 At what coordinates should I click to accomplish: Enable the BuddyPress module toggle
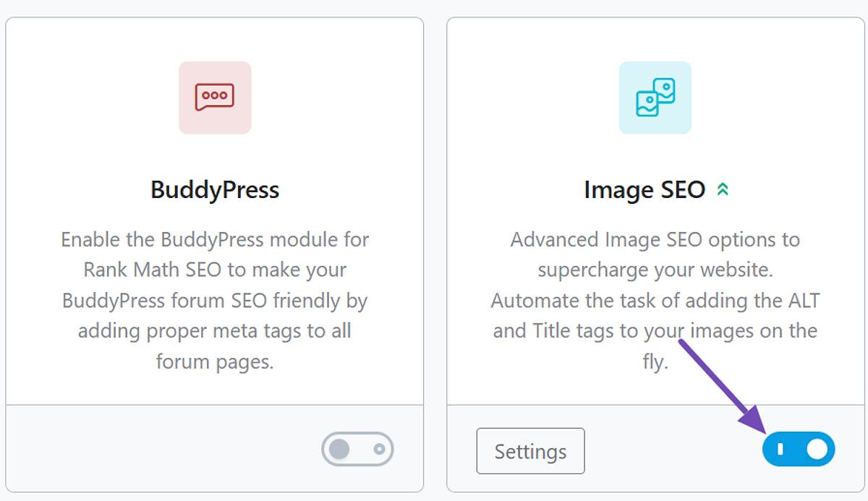[x=358, y=449]
